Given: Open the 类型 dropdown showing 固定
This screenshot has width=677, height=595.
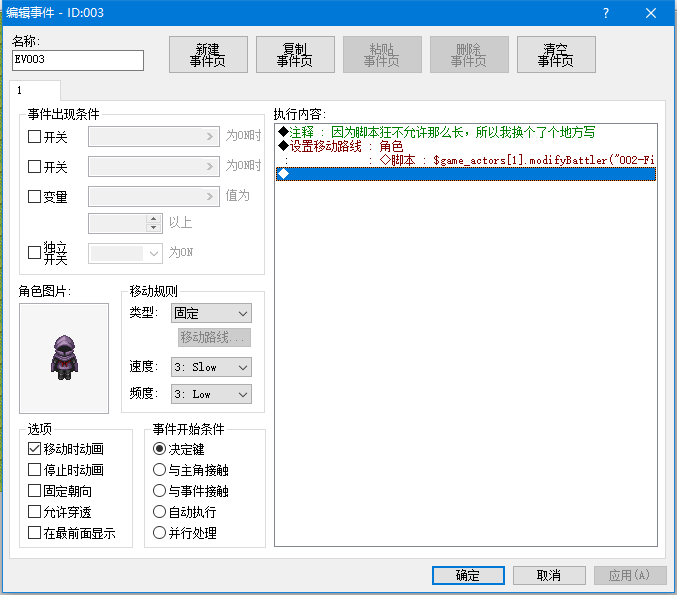Looking at the screenshot, I should [x=211, y=313].
